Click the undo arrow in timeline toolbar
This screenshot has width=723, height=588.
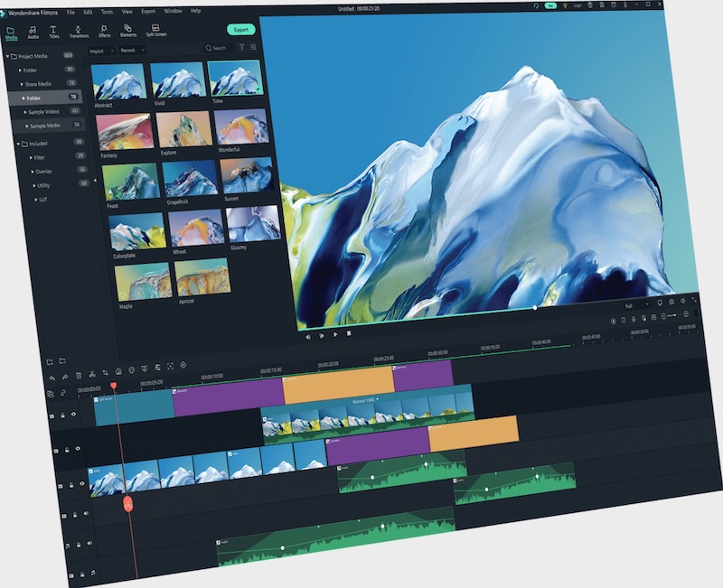pos(52,377)
